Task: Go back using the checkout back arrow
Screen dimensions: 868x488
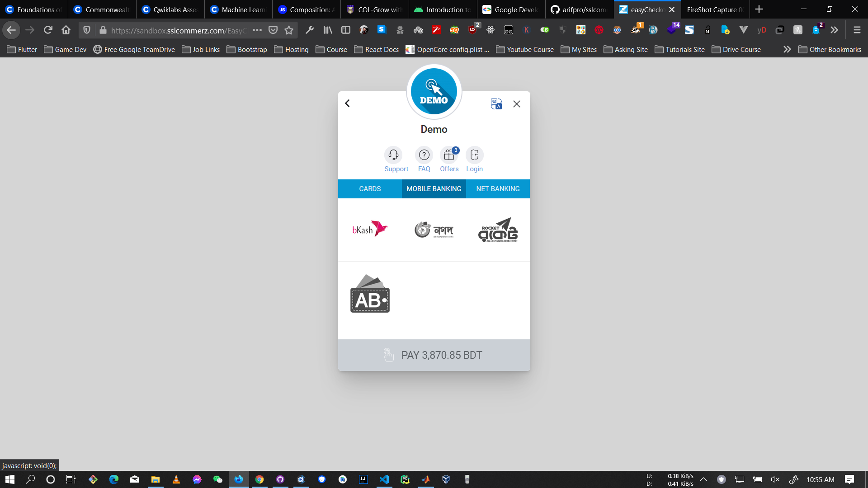Action: click(x=347, y=103)
